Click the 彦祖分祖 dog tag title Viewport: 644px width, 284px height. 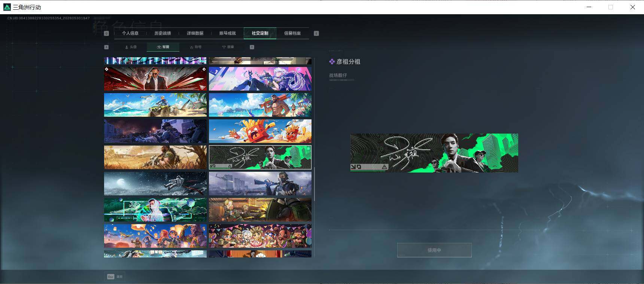point(348,62)
